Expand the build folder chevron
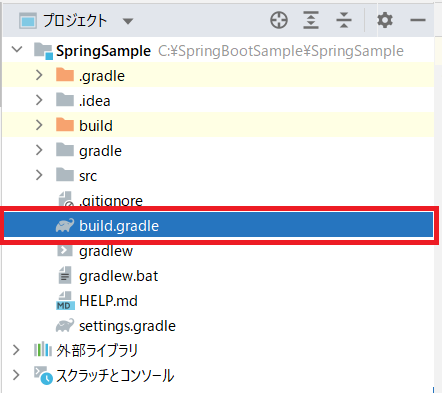Viewport: 442px width, 393px height. click(x=39, y=125)
